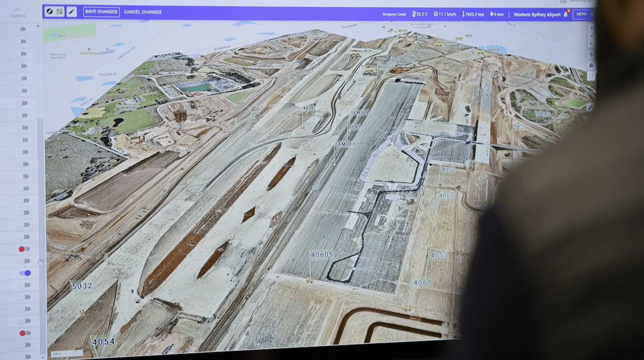Enter fullscreen map view
The image size is (644, 360).
click(x=591, y=76)
